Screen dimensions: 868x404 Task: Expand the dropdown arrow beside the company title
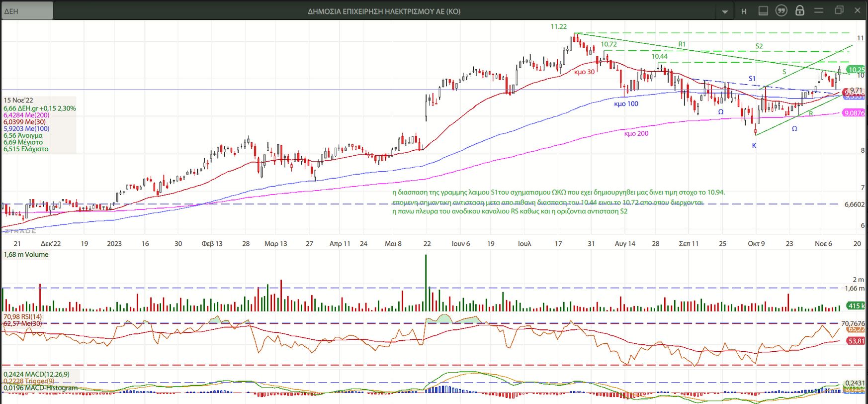pyautogui.click(x=724, y=11)
